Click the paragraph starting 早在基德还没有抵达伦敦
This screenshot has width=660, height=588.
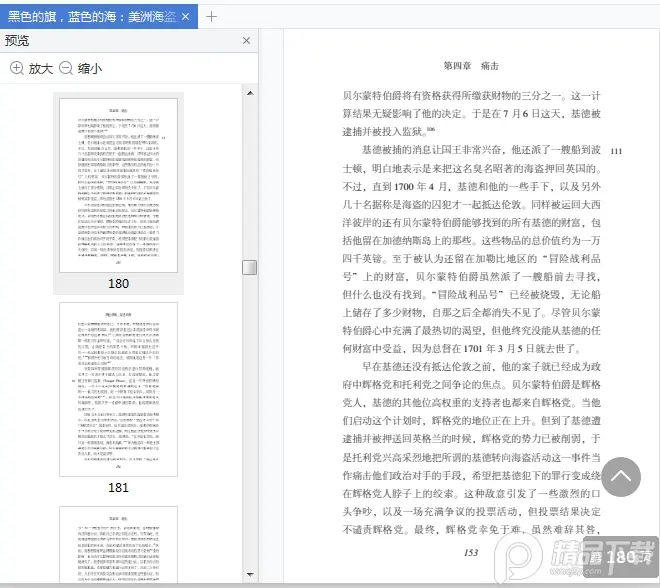[x=471, y=448]
